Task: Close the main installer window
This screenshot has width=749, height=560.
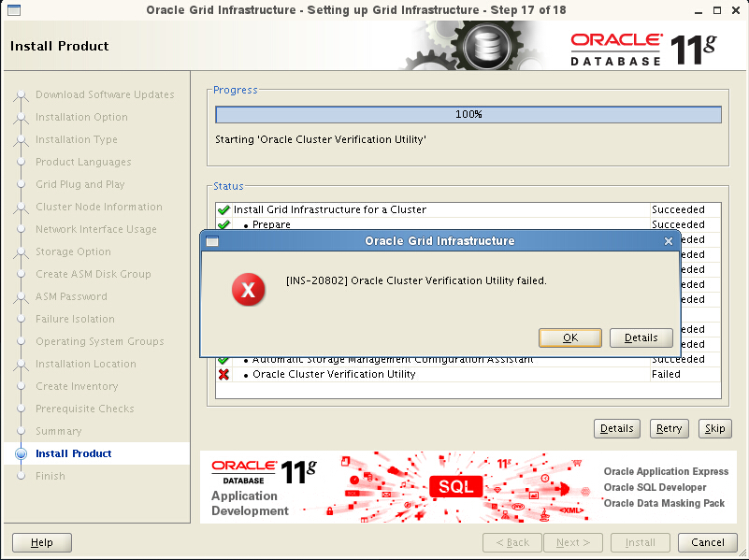Action: (x=736, y=10)
